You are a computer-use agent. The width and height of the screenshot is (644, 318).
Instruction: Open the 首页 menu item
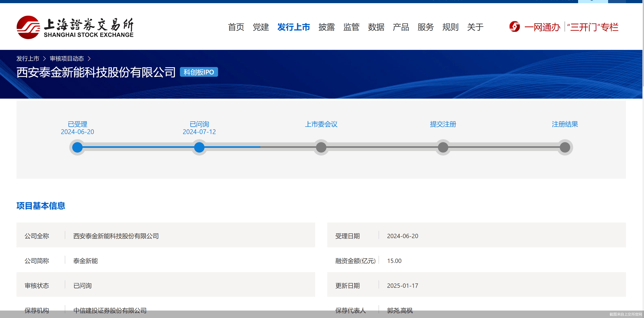(236, 27)
